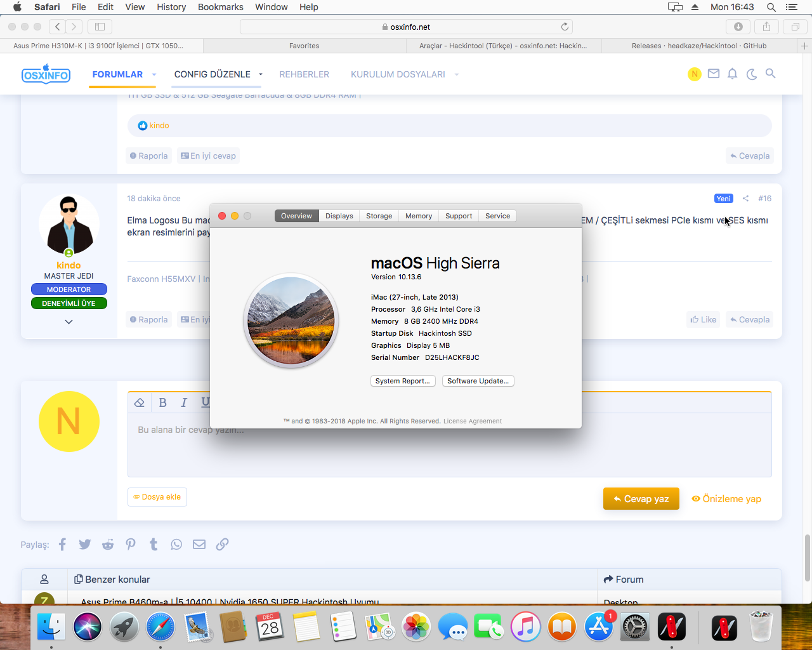
Task: Click the page's vertical scrollbar
Action: point(807,559)
